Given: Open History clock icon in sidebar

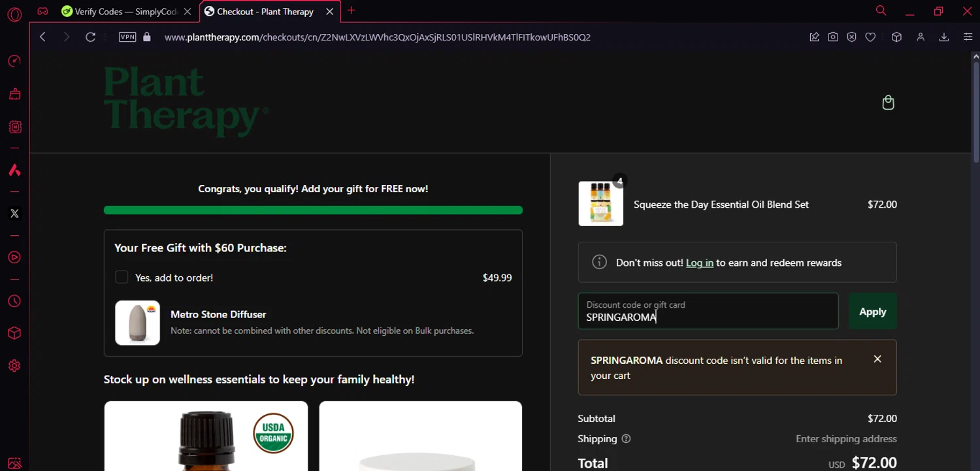Looking at the screenshot, I should (x=14, y=301).
